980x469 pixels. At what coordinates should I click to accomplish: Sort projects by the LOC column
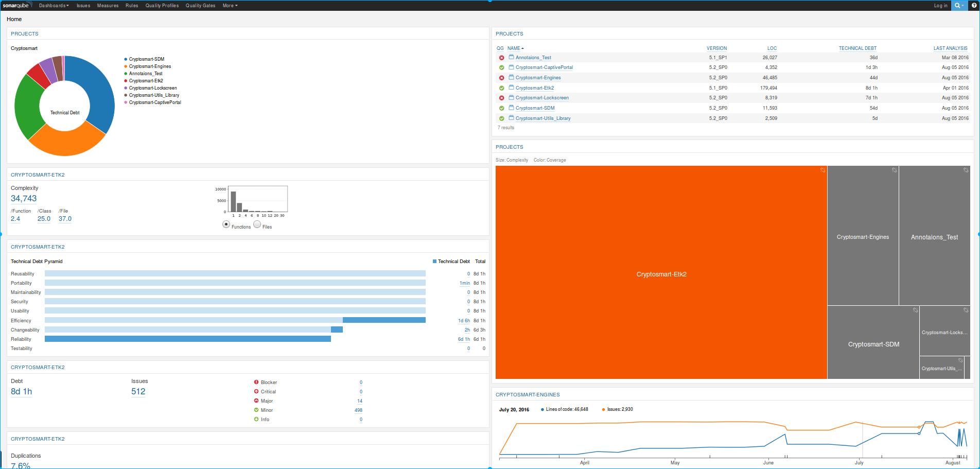click(772, 48)
